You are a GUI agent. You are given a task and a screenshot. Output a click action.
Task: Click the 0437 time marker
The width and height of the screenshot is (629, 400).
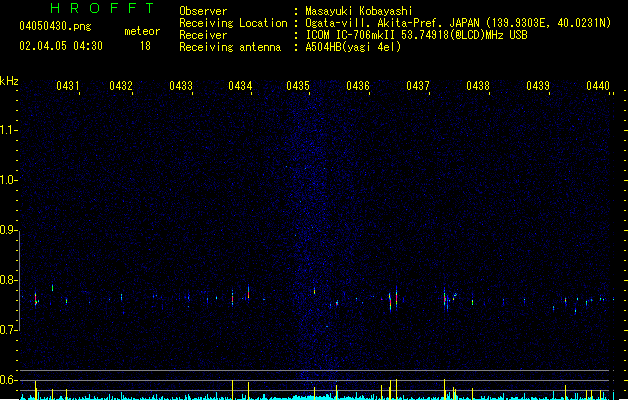tap(418, 86)
